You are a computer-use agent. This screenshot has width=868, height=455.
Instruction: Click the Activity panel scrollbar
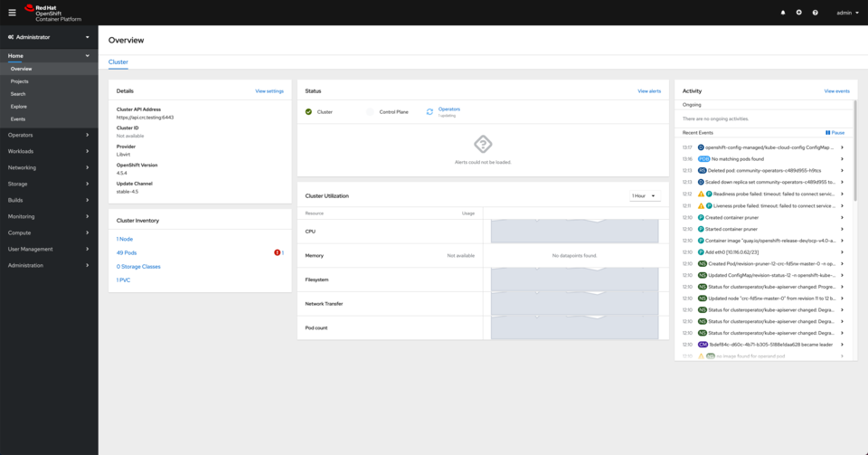coord(855,150)
